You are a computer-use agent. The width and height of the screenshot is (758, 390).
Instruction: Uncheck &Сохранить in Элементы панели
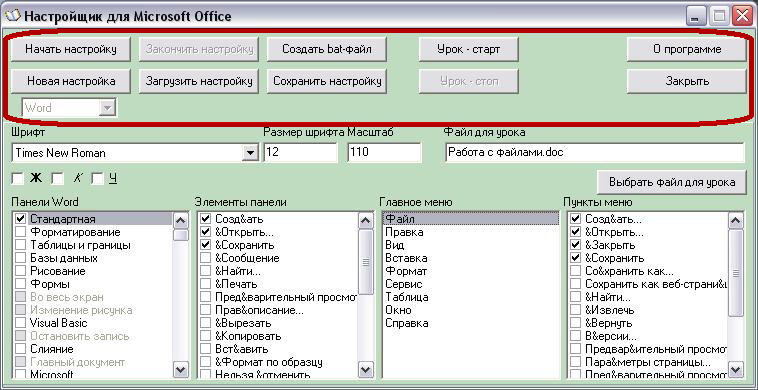click(x=205, y=245)
